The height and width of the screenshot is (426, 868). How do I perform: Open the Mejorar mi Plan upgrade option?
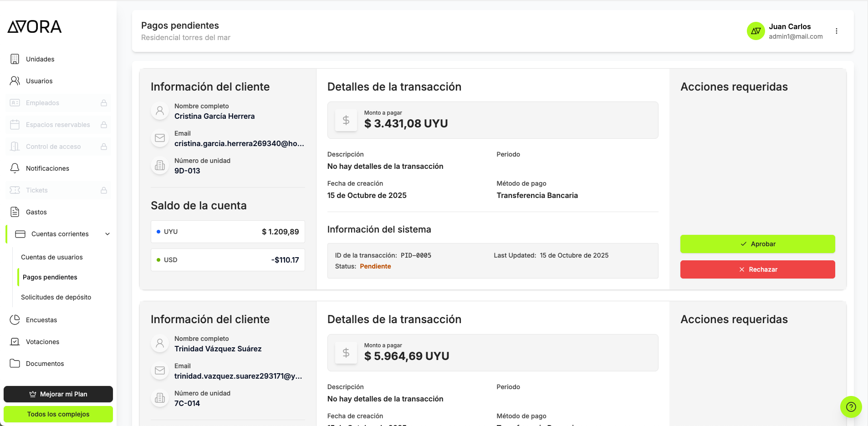coord(58,394)
